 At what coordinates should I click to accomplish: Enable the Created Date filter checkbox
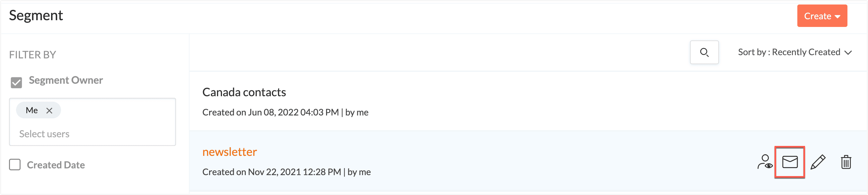click(x=15, y=165)
